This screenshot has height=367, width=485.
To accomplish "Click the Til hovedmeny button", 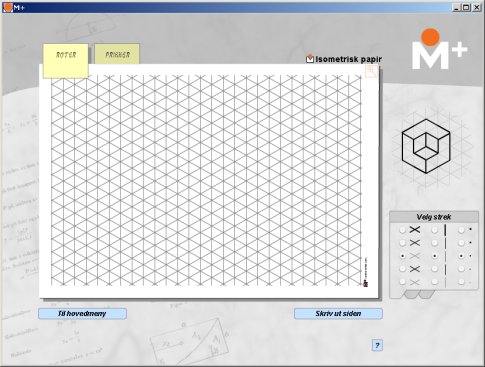I will click(x=82, y=314).
